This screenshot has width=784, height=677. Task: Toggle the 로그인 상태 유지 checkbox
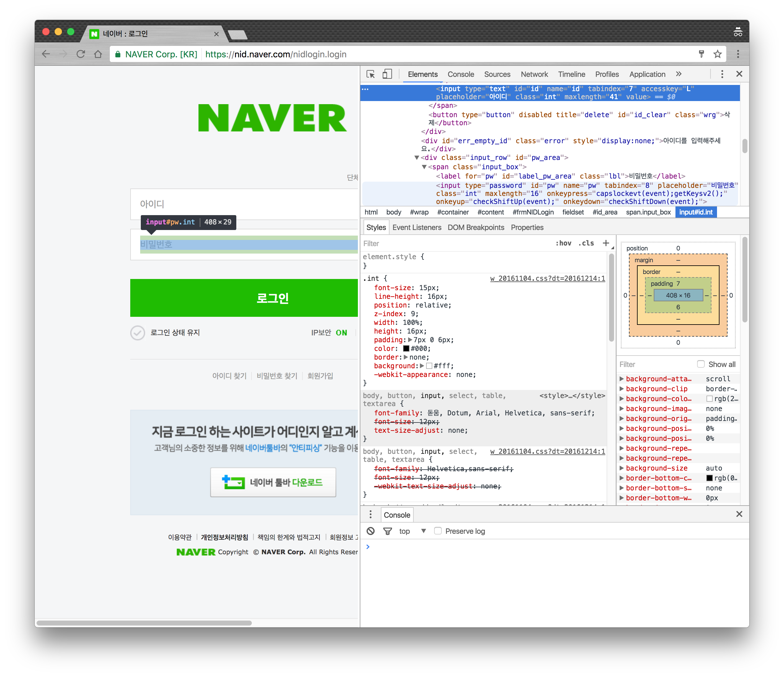(138, 333)
